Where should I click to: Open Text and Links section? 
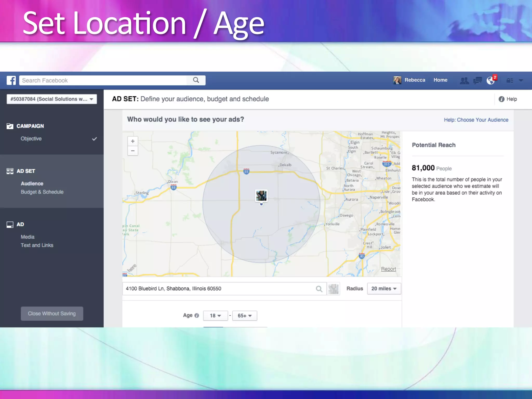37,245
